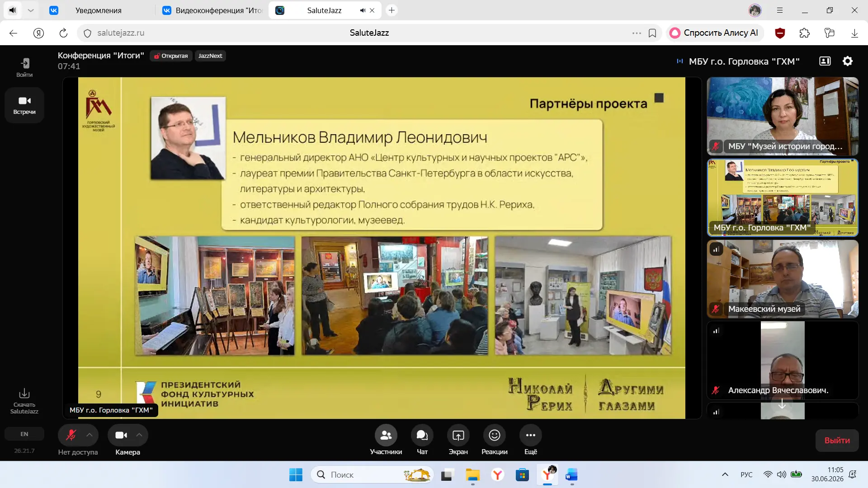The height and width of the screenshot is (488, 868).
Task: Open page actions three-dot menu
Action: pos(637,33)
